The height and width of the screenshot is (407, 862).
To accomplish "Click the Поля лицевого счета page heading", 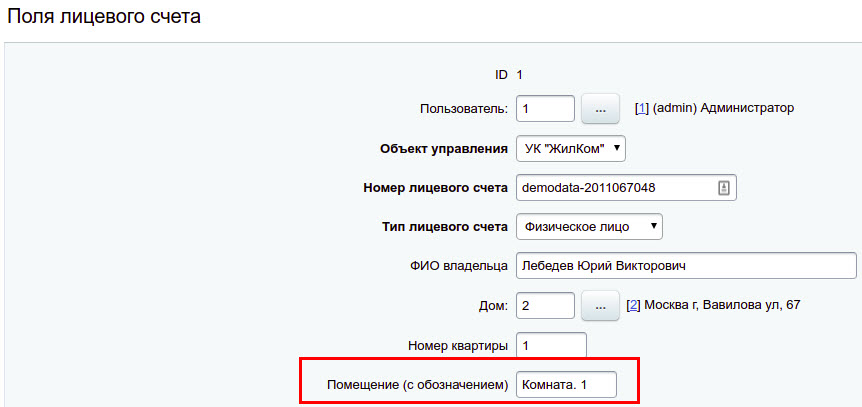I will pyautogui.click(x=103, y=17).
